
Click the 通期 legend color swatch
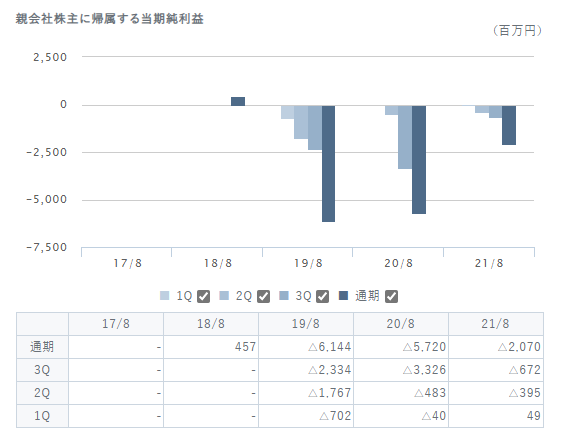(343, 296)
